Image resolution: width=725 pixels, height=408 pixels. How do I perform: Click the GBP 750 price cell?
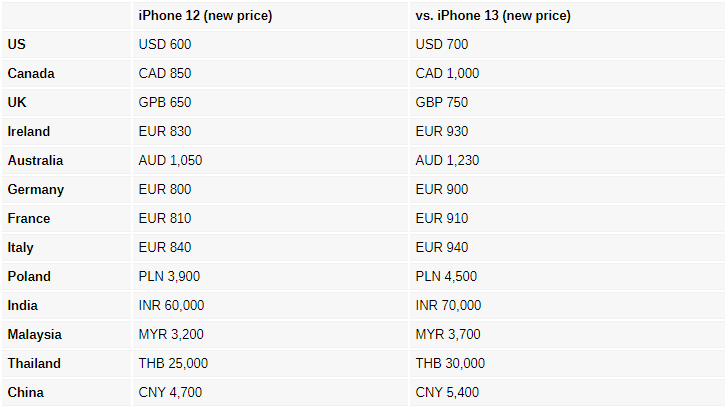point(442,102)
